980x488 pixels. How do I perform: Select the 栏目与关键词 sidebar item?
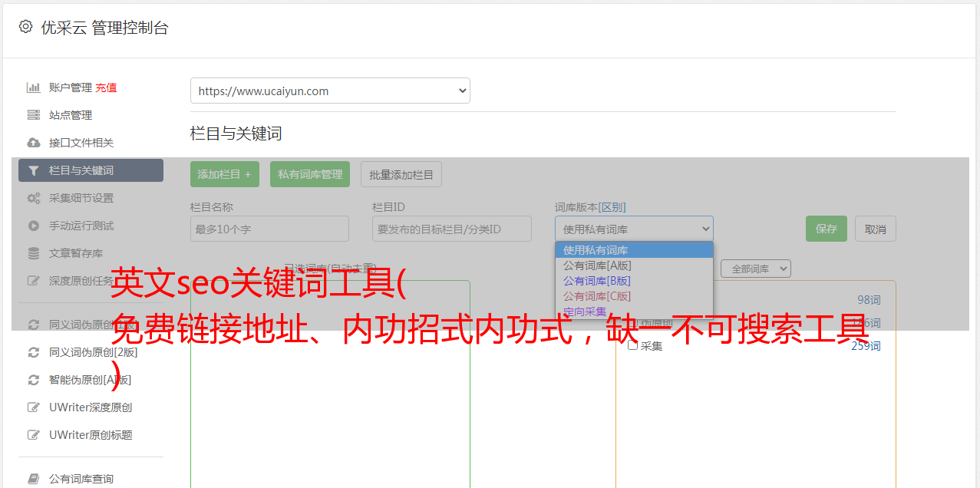[x=91, y=170]
